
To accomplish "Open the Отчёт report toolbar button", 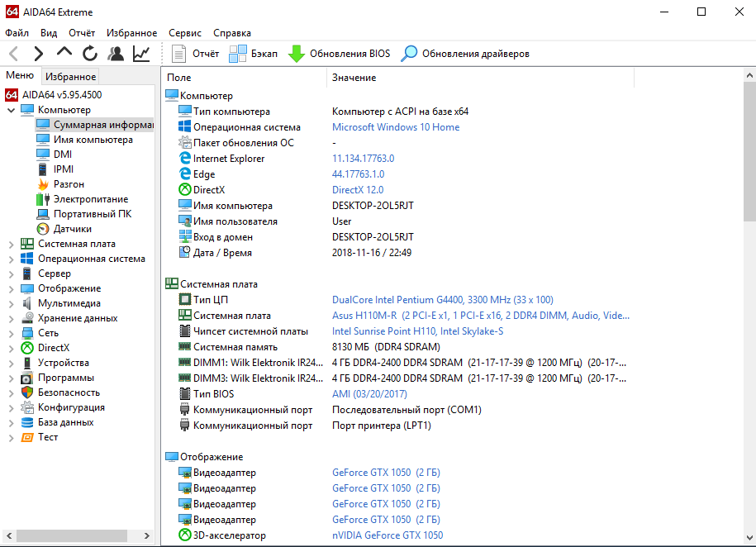I will [195, 54].
